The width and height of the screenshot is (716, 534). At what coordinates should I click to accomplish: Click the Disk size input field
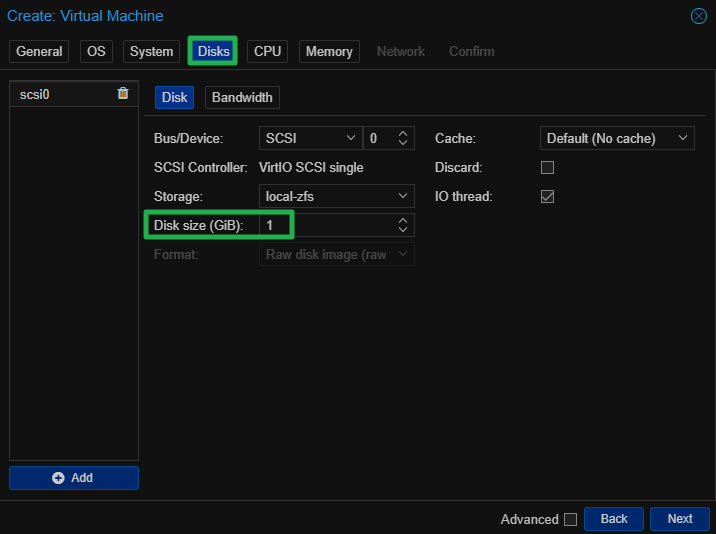(x=326, y=225)
